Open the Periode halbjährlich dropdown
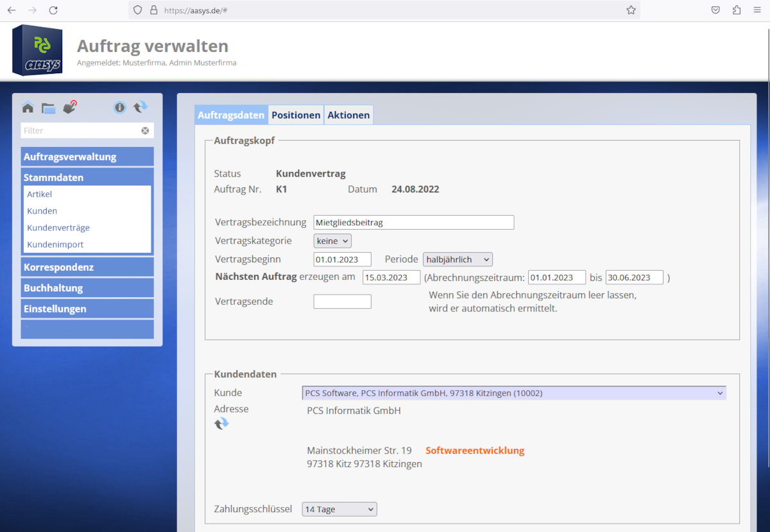This screenshot has width=770, height=532. pyautogui.click(x=458, y=259)
